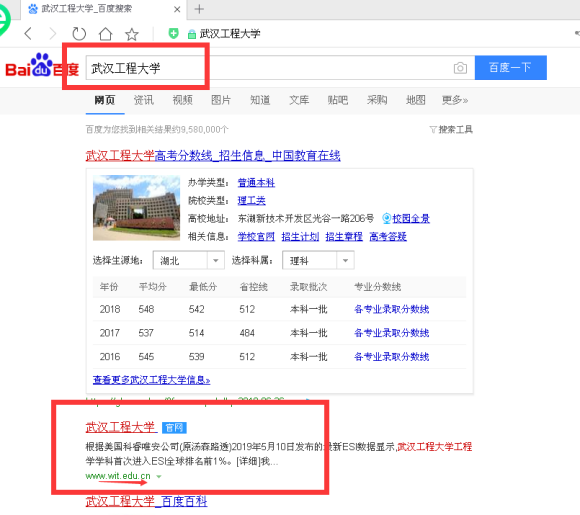
Task: Open the 贴吧 tab
Action: [x=338, y=100]
